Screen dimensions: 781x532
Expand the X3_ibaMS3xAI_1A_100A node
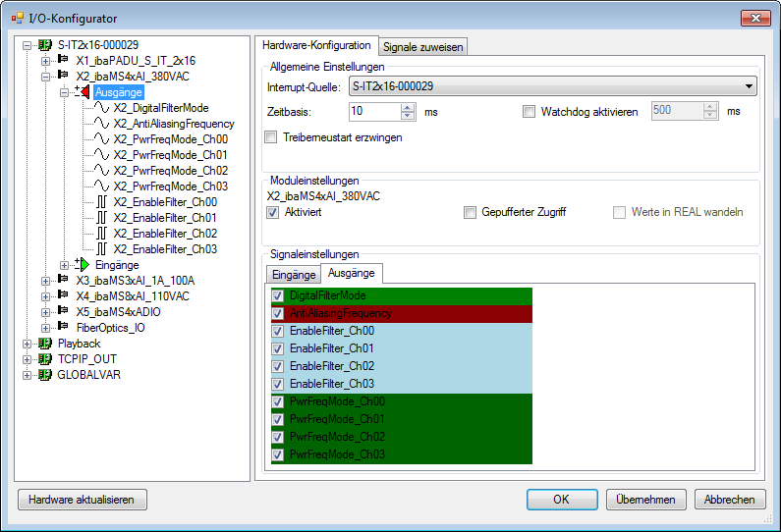coord(45,281)
